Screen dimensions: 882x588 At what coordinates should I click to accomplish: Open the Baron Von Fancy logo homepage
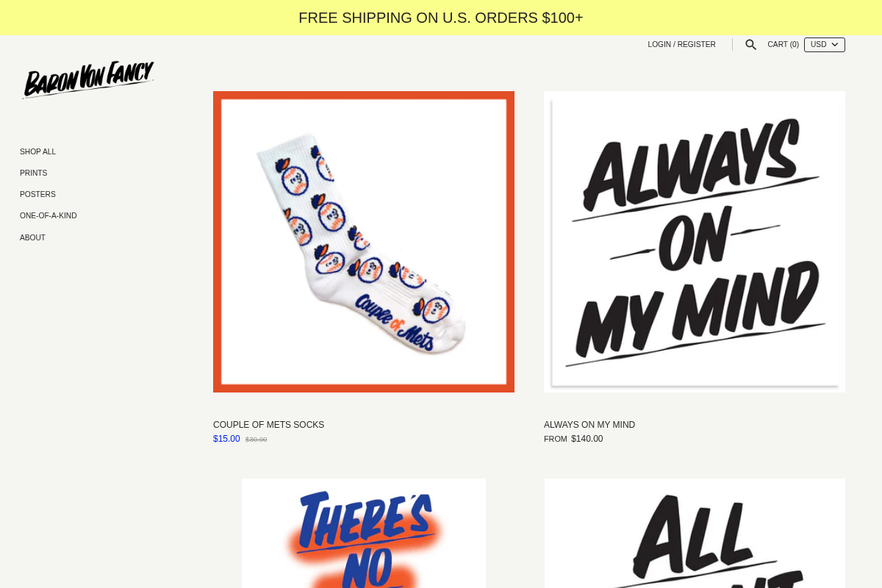coord(88,79)
